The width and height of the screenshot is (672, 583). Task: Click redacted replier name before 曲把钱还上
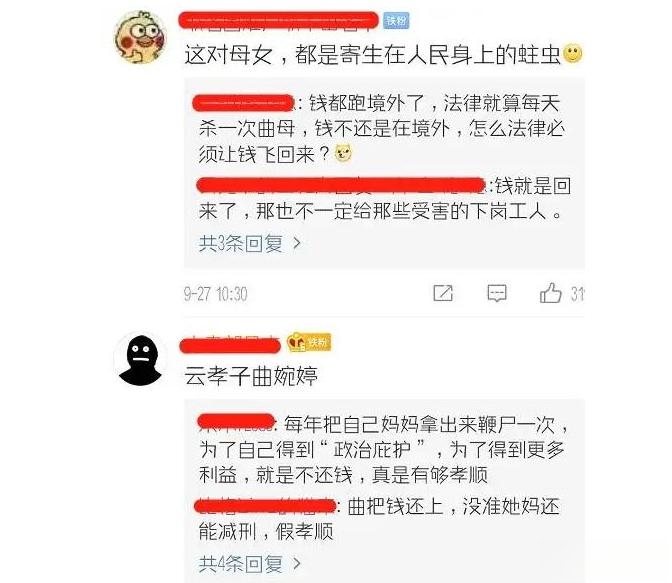[264, 505]
